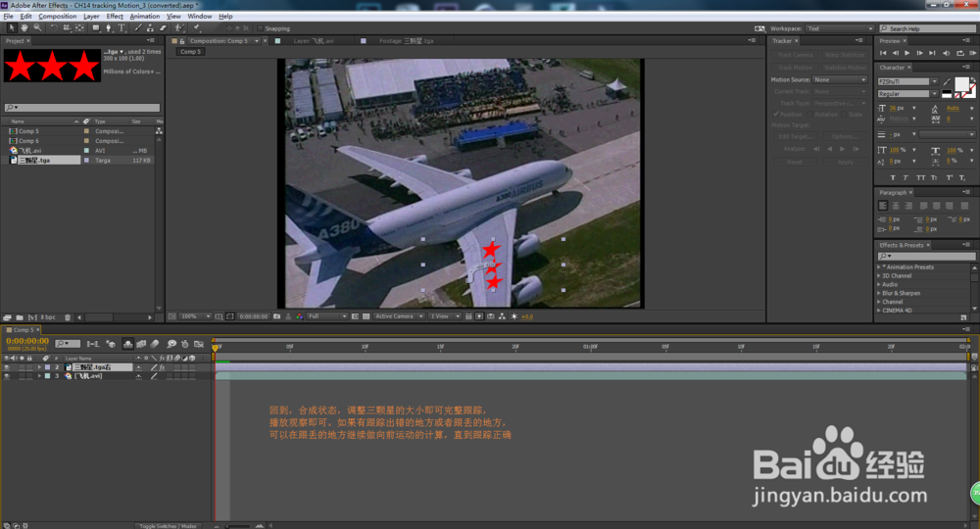This screenshot has width=980, height=529.
Task: Open the Window menu
Action: pos(199,17)
